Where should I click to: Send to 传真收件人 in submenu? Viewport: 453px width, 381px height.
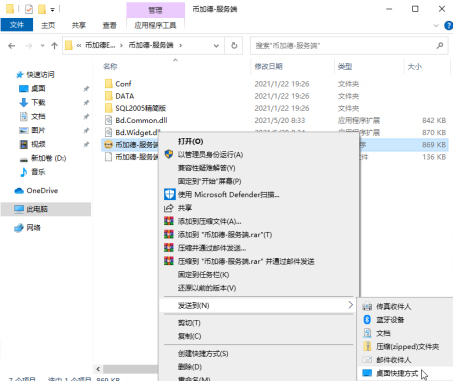pyautogui.click(x=393, y=307)
